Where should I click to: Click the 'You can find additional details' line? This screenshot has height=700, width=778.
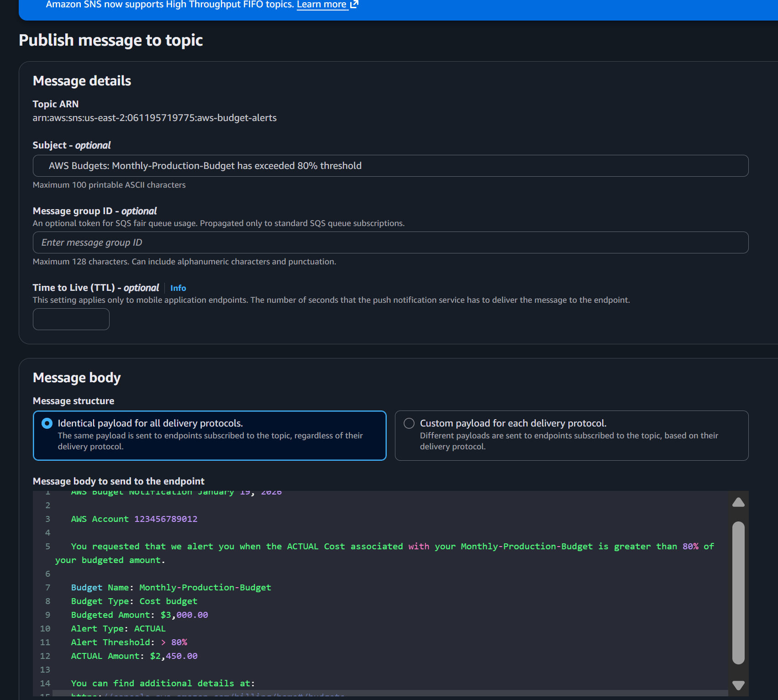click(x=163, y=684)
